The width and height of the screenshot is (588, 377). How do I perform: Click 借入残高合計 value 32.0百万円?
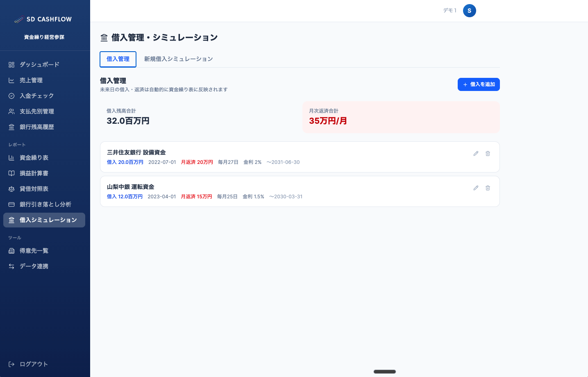click(x=128, y=121)
